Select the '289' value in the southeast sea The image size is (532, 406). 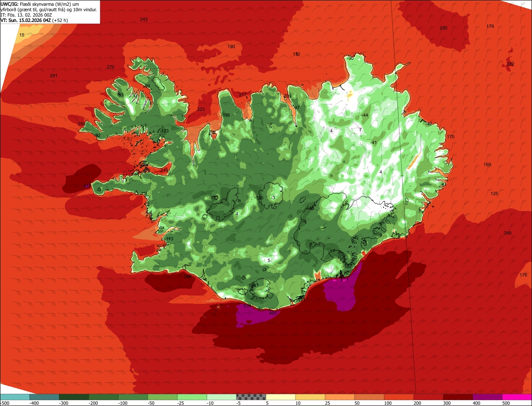(x=507, y=233)
